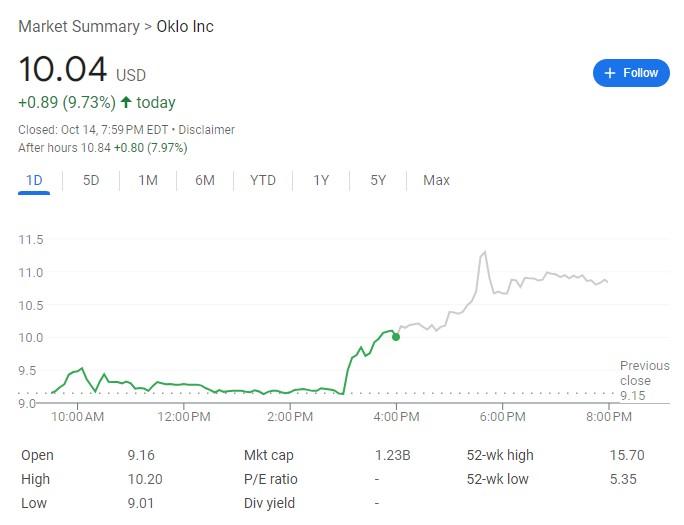Click the Previous close label
The image size is (684, 525).
(x=644, y=373)
